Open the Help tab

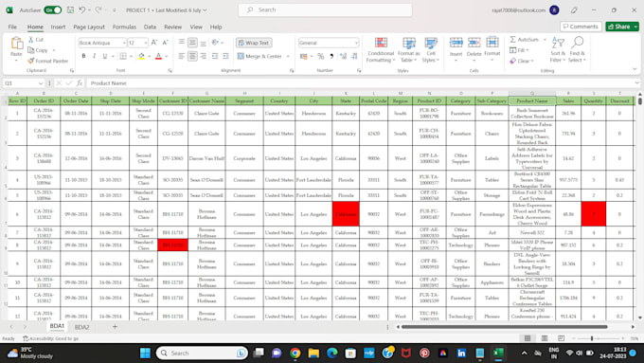coord(216,27)
